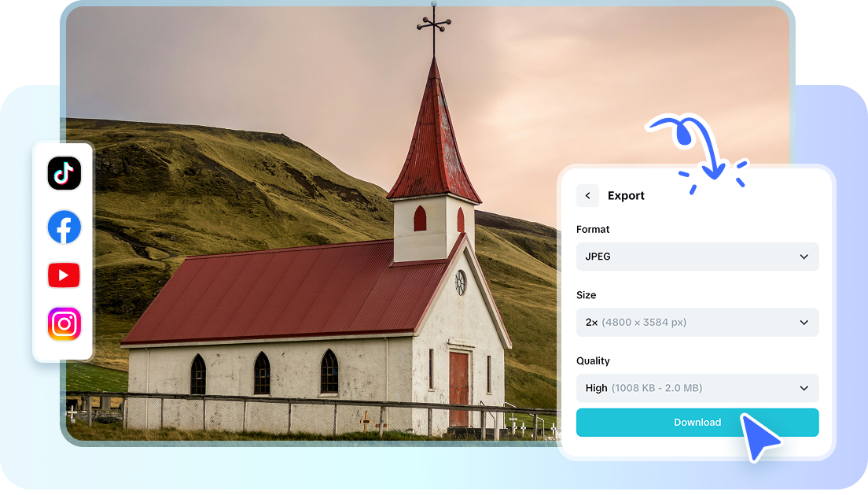The width and height of the screenshot is (868, 495).
Task: Open the Size dropdown showing 2x
Action: 697,322
